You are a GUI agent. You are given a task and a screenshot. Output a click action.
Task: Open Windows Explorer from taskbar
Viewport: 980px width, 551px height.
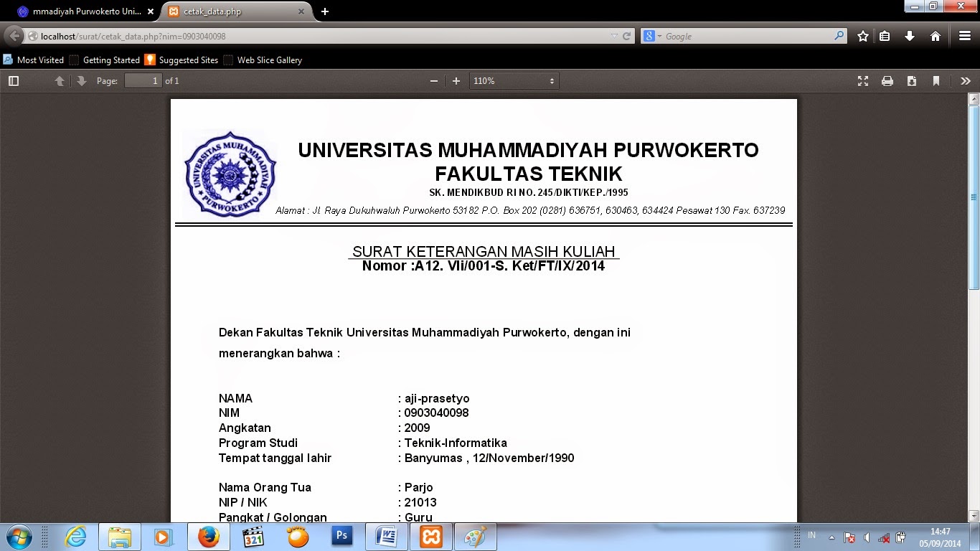click(119, 537)
